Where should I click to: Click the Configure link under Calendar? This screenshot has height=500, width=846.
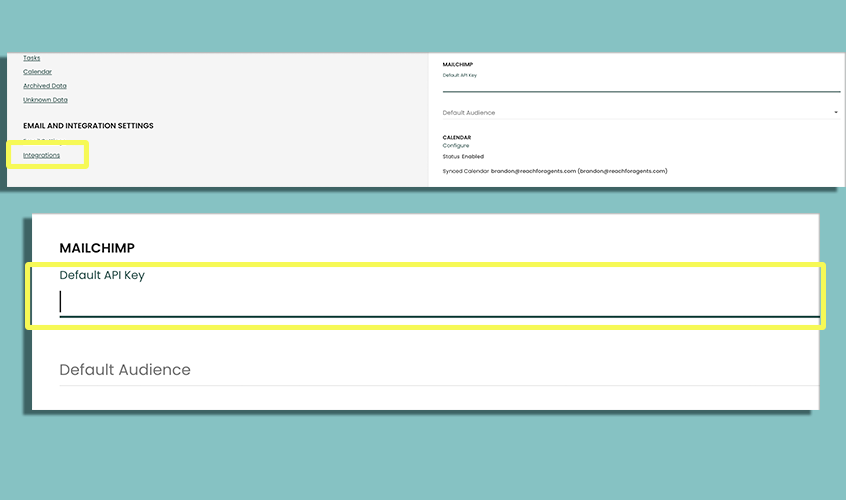[456, 146]
